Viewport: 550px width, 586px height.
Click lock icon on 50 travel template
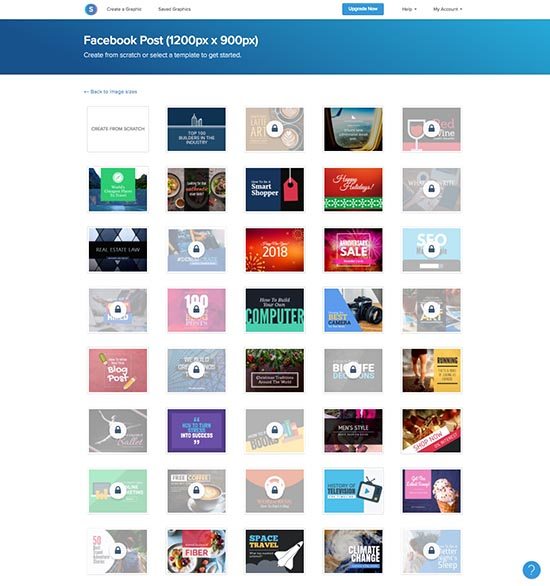[118, 550]
